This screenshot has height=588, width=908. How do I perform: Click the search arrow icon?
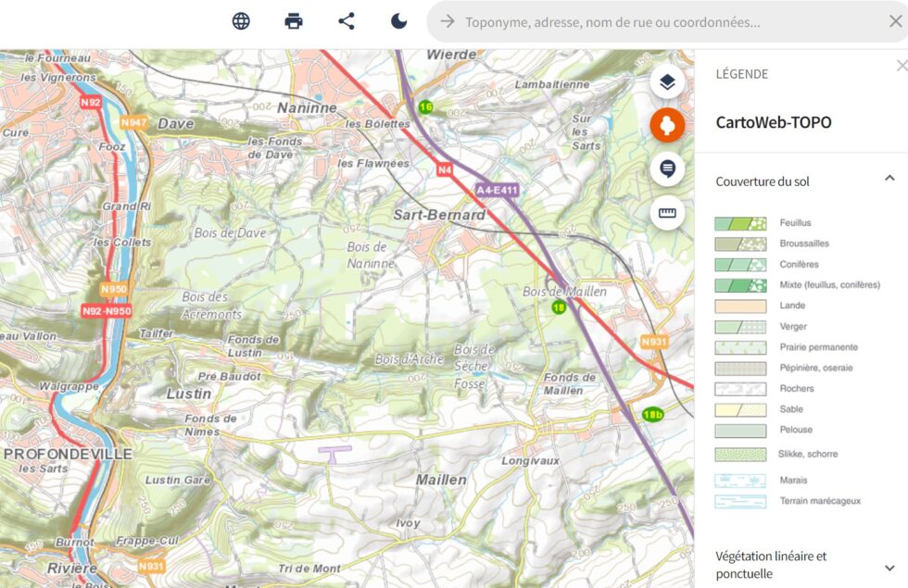click(x=447, y=21)
